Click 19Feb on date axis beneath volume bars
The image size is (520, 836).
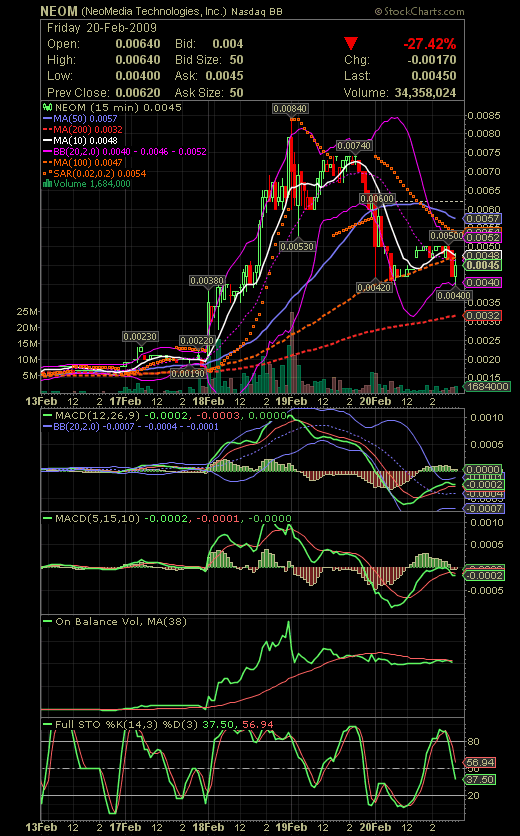tap(291, 401)
